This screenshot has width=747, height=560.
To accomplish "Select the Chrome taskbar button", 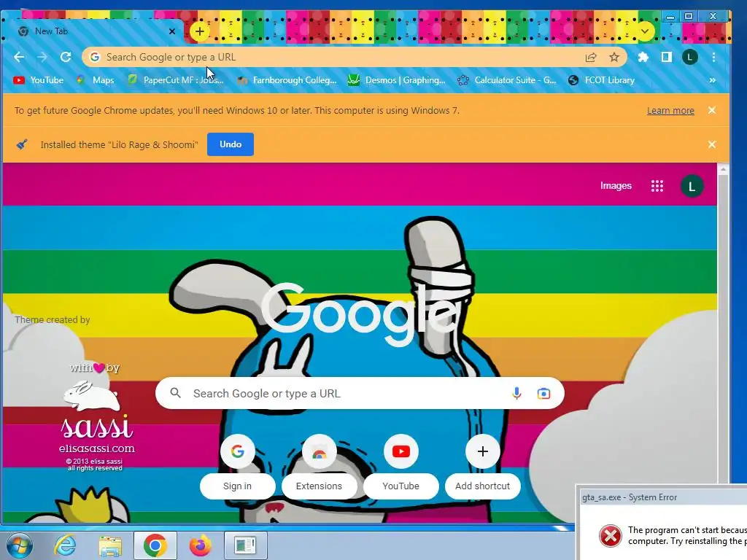I will [x=155, y=545].
